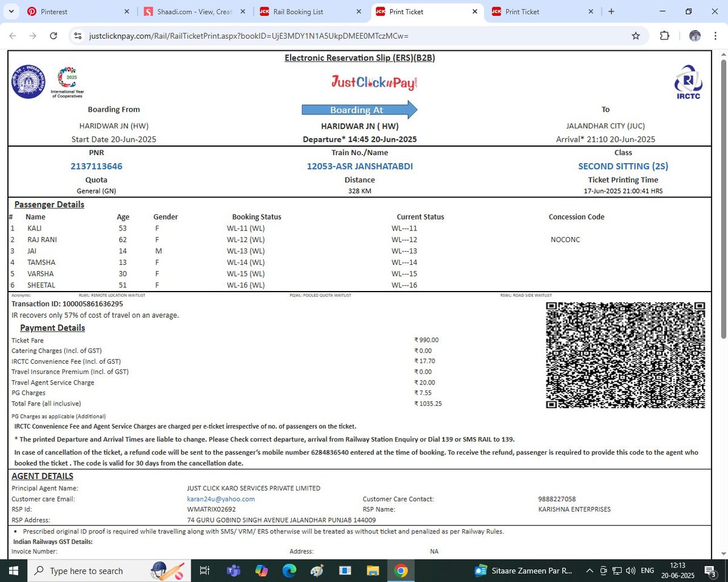Open Microsoft Edge from taskbar
This screenshot has height=582, width=728.
point(289,570)
